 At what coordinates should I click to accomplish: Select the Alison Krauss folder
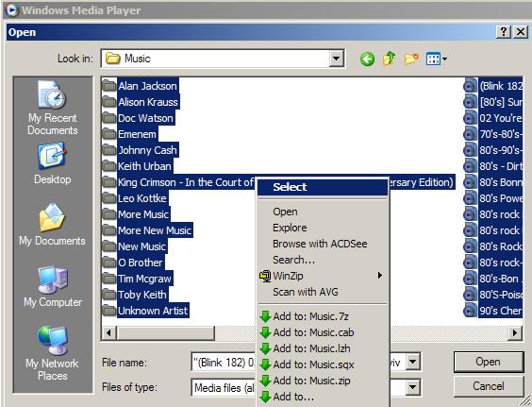point(141,102)
